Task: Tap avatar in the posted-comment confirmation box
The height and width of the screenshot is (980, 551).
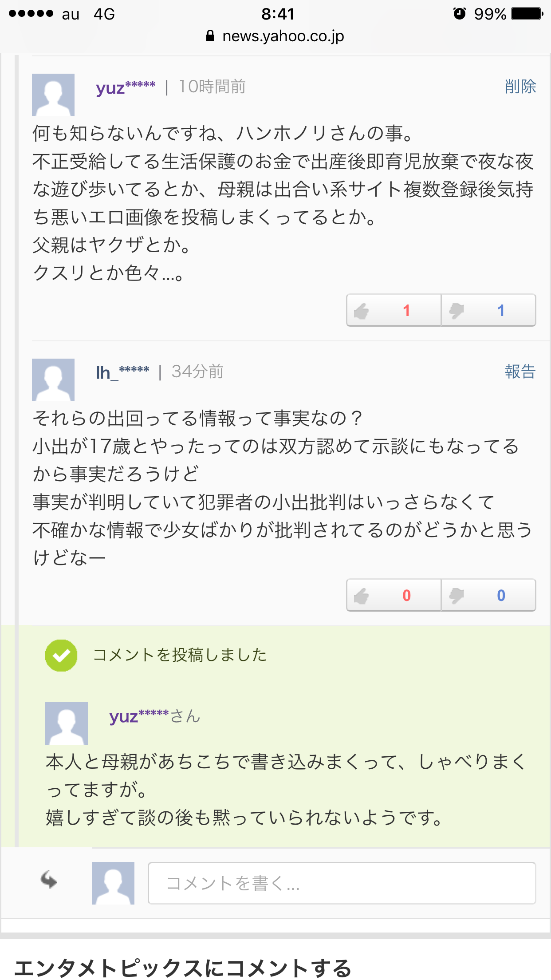Action: click(67, 723)
